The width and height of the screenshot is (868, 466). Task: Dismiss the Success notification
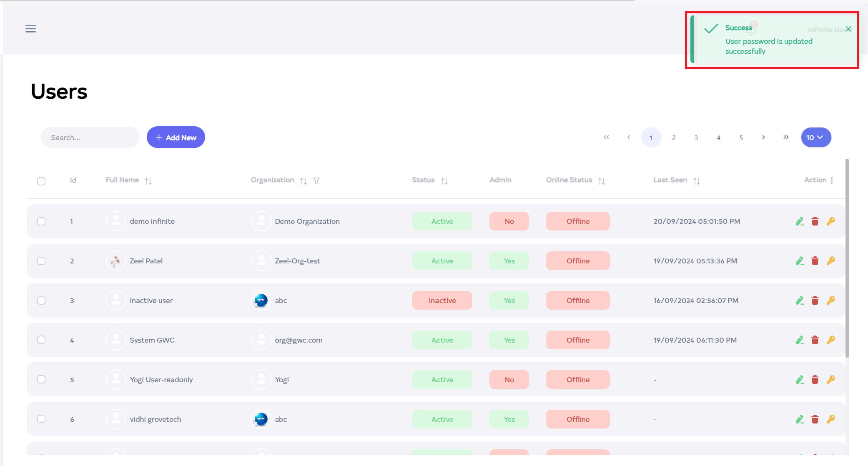pos(848,29)
